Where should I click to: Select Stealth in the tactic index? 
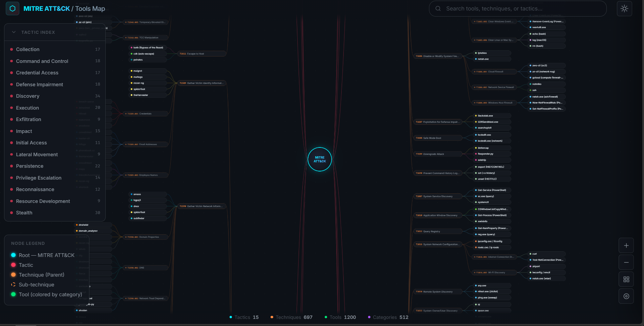tap(55, 213)
